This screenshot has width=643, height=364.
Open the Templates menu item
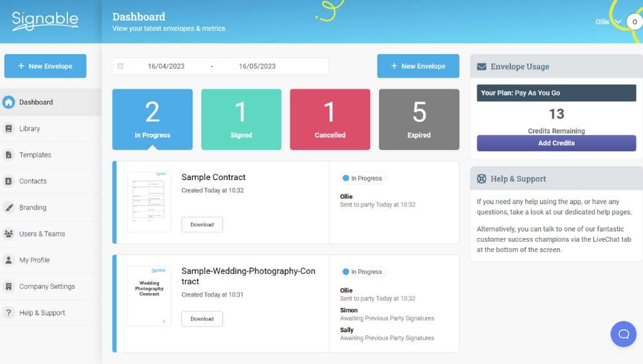point(50,155)
